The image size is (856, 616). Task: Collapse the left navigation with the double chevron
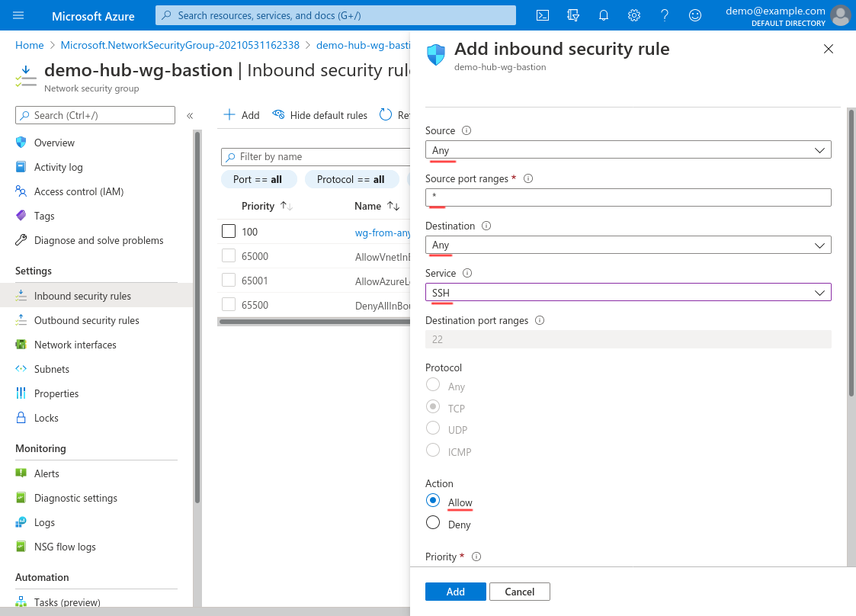click(x=190, y=116)
